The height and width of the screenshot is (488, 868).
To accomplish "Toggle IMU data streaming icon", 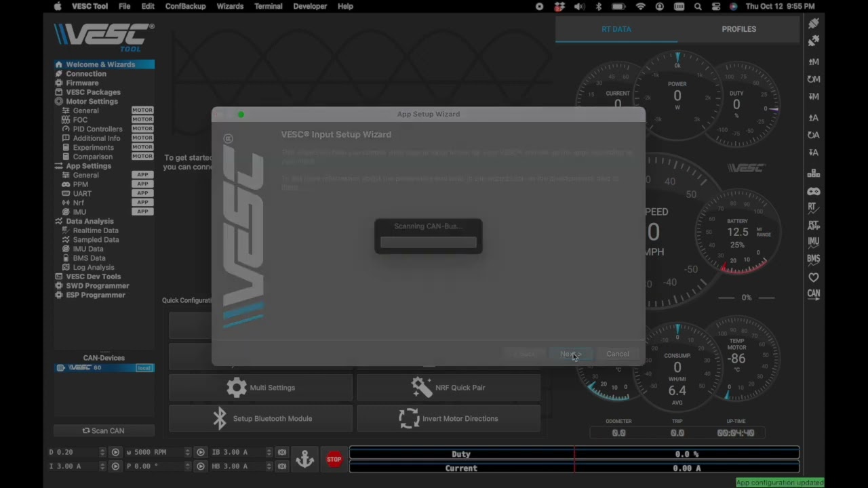I will click(814, 242).
